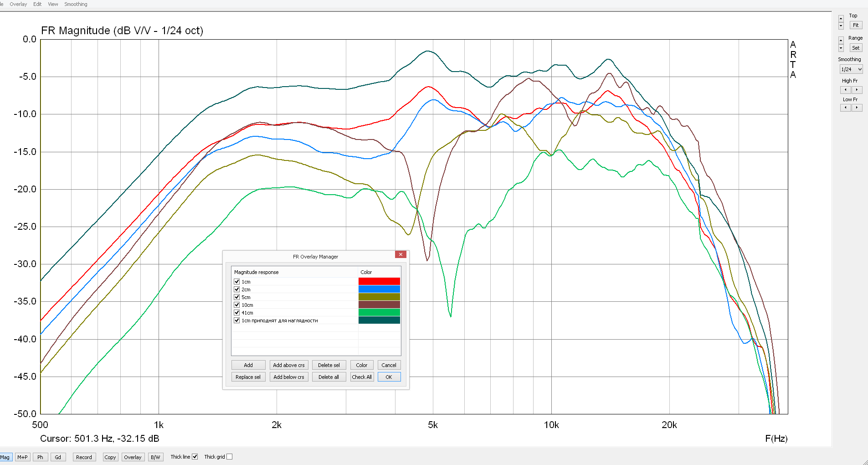Uncheck the '1cm приподнят для наглядности' overlay
This screenshot has height=465, width=868.
237,320
